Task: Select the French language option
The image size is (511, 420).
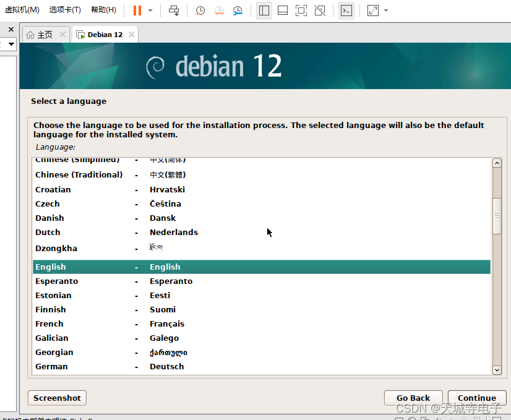Action: pos(49,324)
